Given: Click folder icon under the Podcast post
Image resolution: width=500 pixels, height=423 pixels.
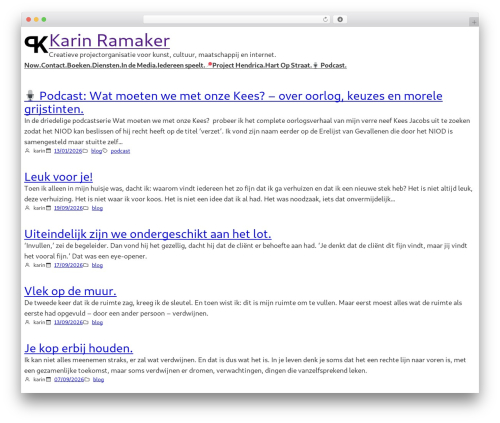Looking at the screenshot, I should point(85,151).
